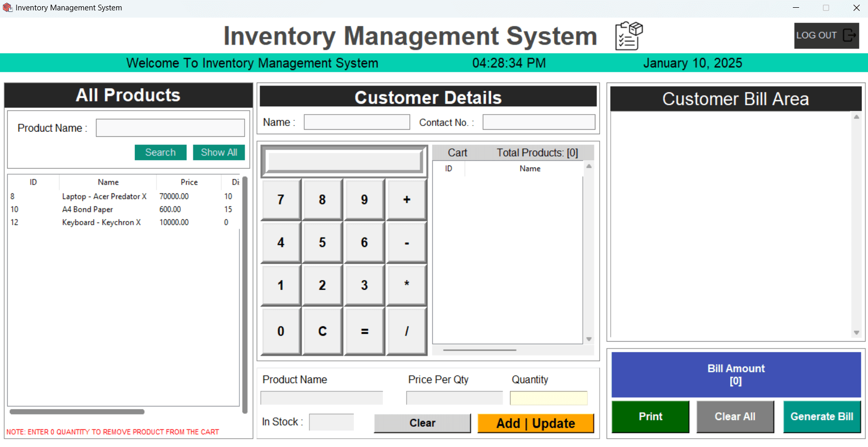Click the inventory clipboard logo icon

629,36
